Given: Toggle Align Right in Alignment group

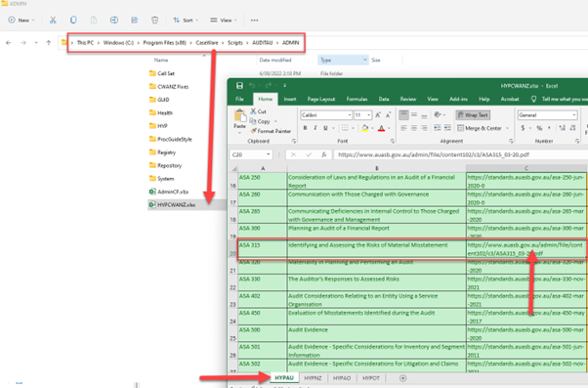Looking at the screenshot, I should (424, 128).
